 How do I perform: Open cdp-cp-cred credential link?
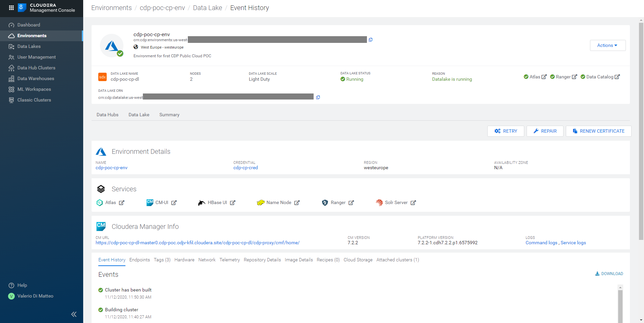246,168
